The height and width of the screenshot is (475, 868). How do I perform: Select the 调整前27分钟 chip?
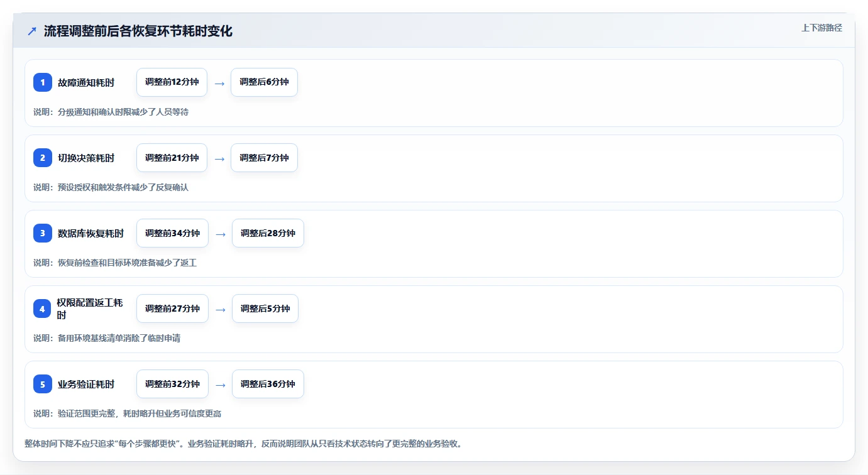click(x=172, y=308)
